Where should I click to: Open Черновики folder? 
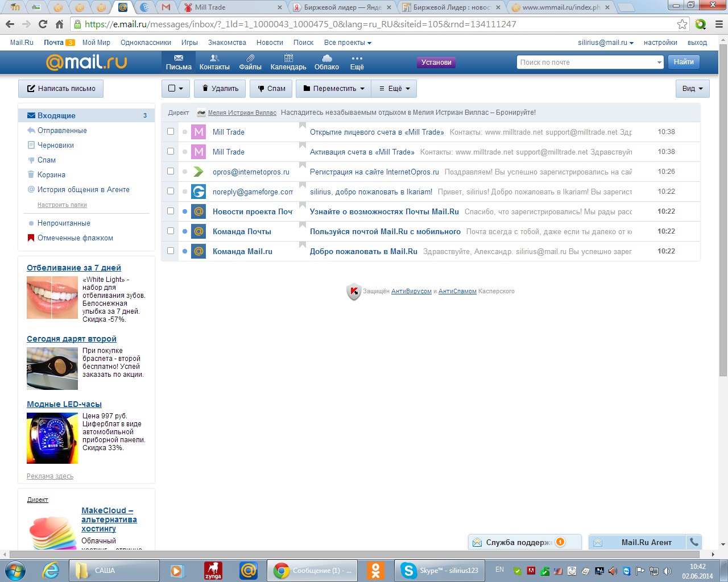tap(56, 145)
